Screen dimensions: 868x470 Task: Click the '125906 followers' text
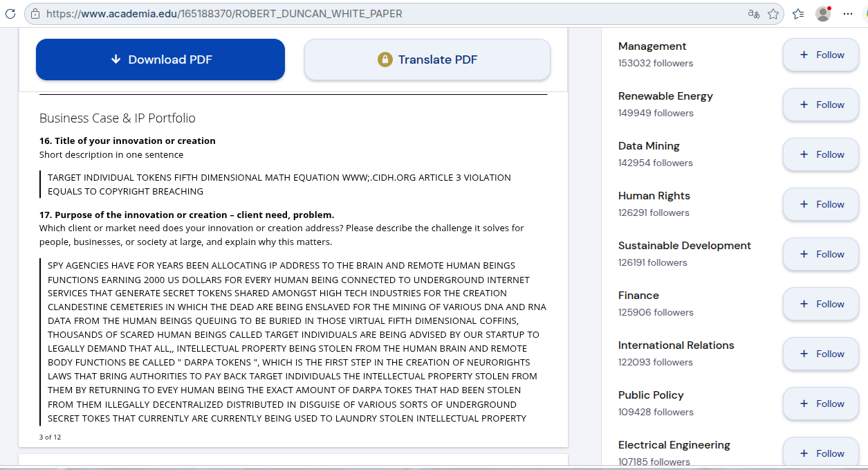pos(656,312)
